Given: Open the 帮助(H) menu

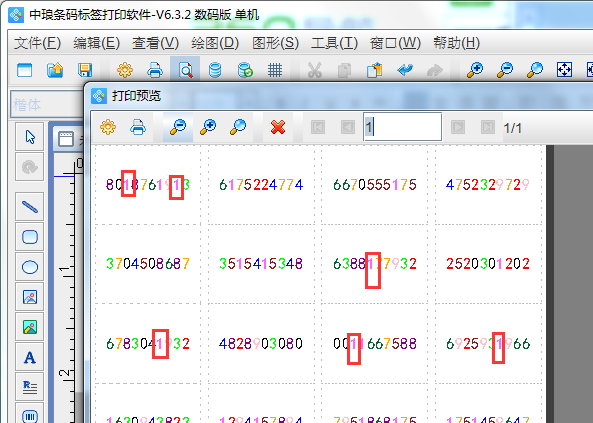Looking at the screenshot, I should [x=456, y=43].
